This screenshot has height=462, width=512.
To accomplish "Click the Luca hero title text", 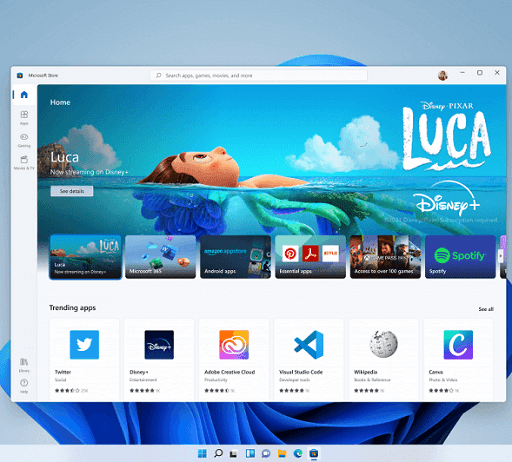I will [64, 157].
